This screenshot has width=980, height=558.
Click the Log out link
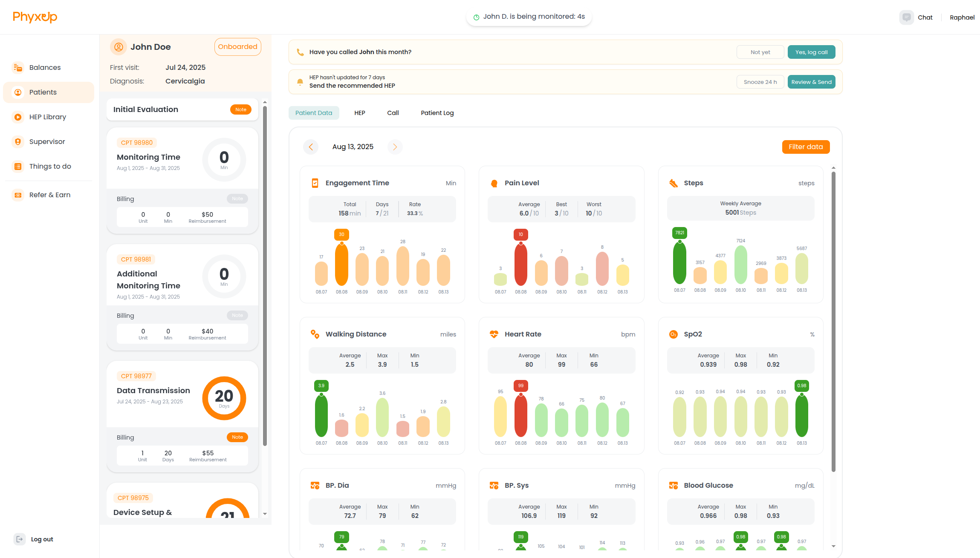42,539
